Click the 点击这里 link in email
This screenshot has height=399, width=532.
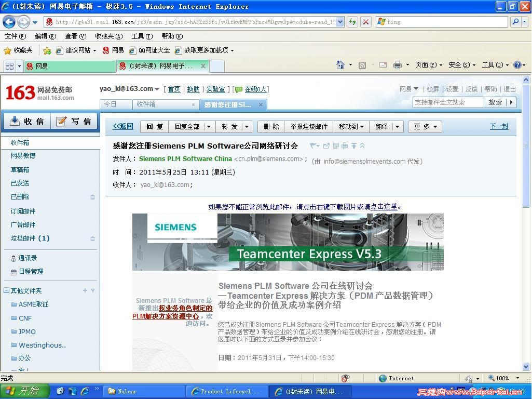click(x=384, y=206)
